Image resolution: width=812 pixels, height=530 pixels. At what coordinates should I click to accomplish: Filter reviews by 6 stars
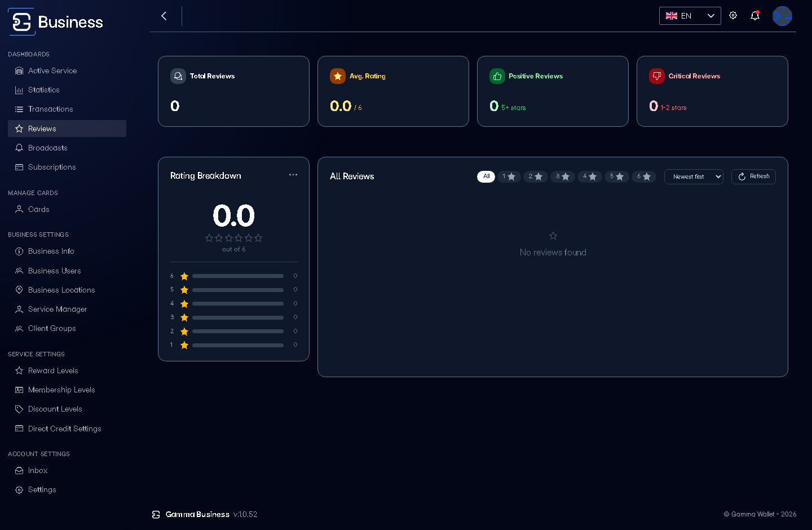tap(644, 176)
